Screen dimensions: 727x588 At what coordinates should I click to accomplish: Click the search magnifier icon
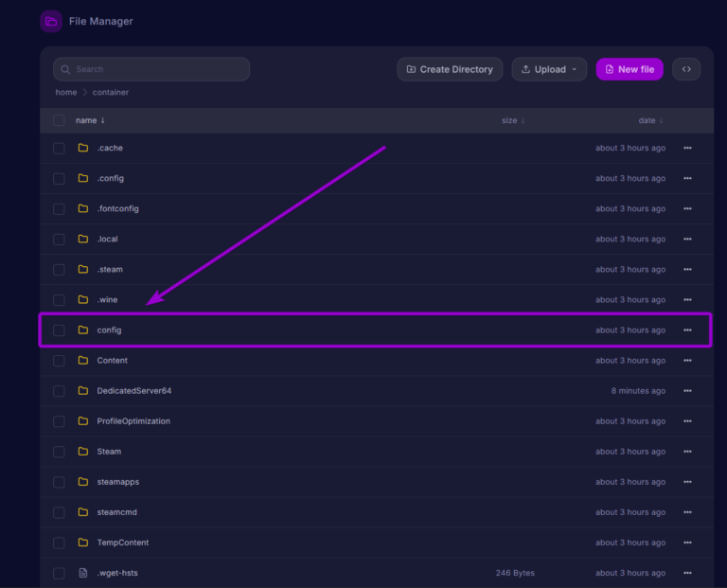pyautogui.click(x=65, y=69)
